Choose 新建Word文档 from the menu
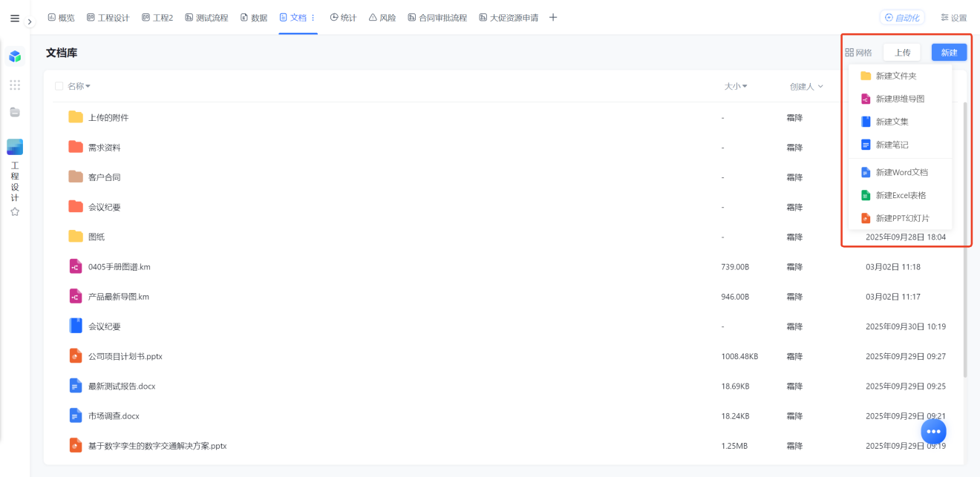980x477 pixels. click(900, 172)
